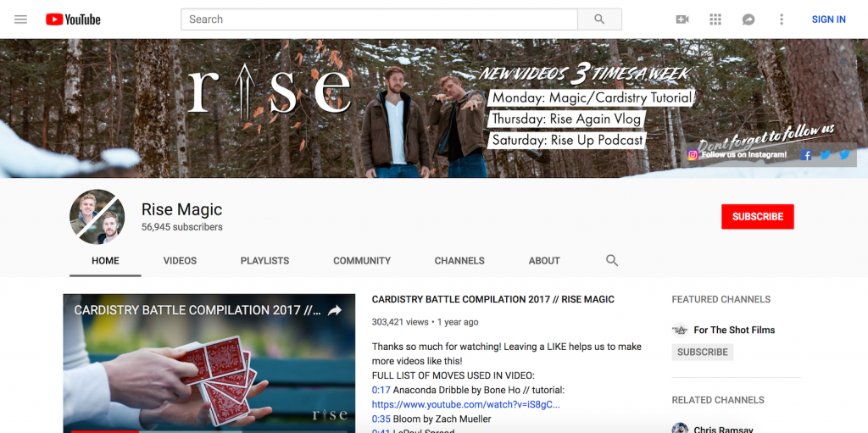Viewport: 868px width, 433px height.
Task: Open the COMMUNITY tab
Action: [x=362, y=261]
